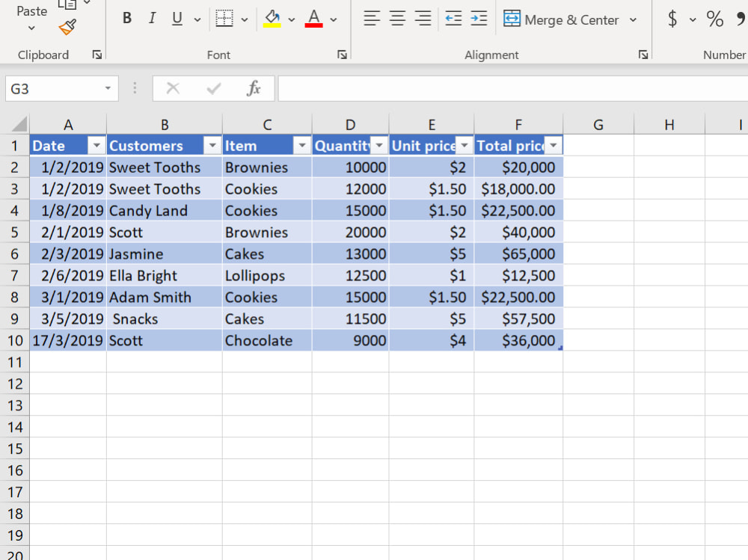
Task: Select column G header
Action: point(598,125)
